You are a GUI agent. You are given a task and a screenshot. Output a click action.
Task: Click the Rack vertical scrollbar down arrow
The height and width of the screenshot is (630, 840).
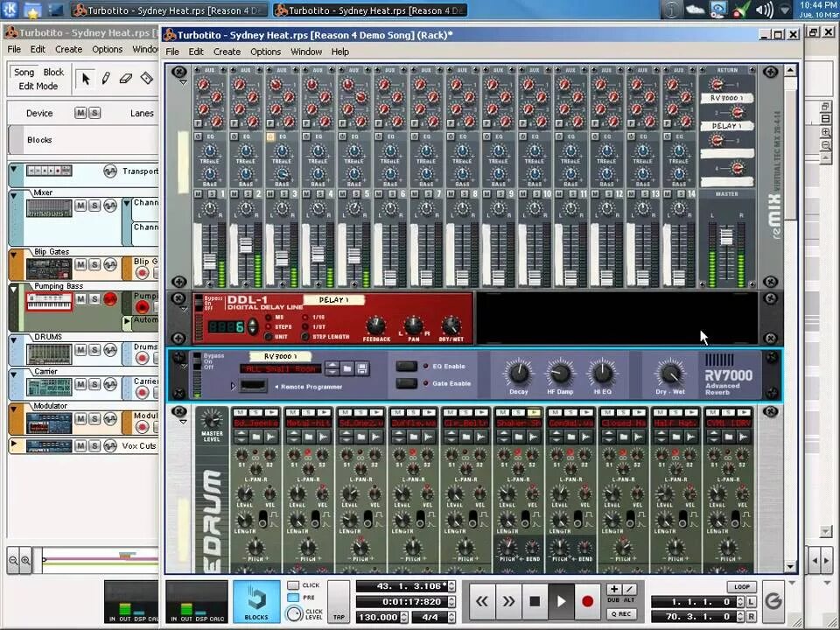tap(791, 567)
